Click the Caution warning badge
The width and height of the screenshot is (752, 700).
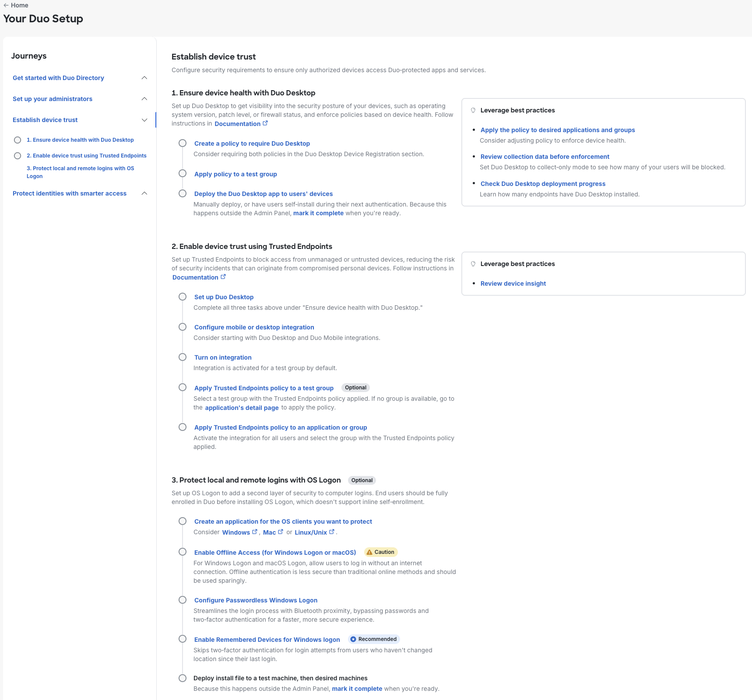[x=380, y=552]
